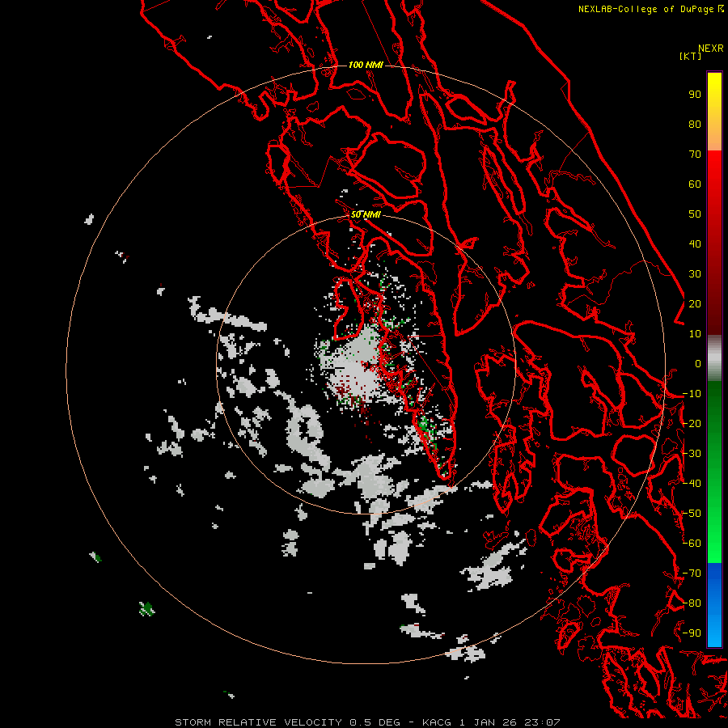Click the NEXR label at the legend top
The image size is (728, 728).
point(711,49)
